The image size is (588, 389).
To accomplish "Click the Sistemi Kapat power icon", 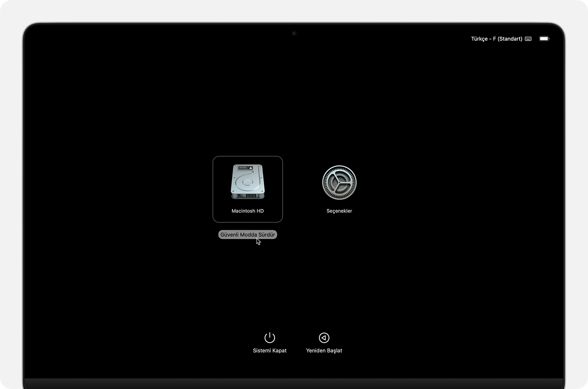I will 269,337.
